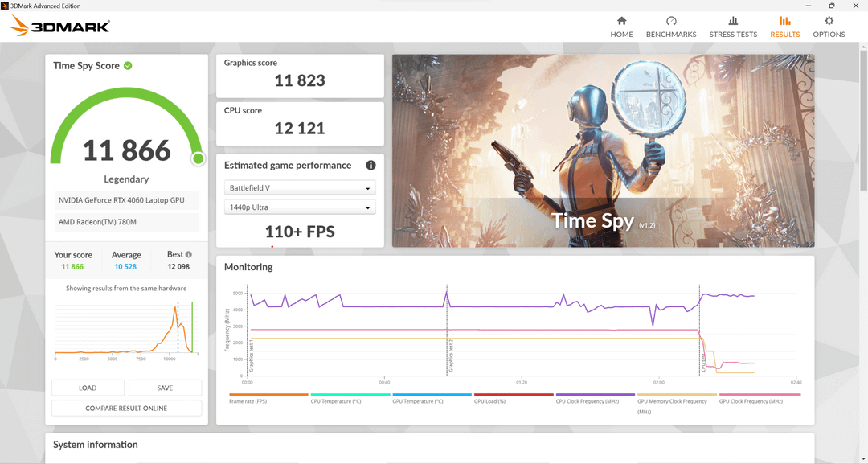Click the Options gear icon

[829, 21]
